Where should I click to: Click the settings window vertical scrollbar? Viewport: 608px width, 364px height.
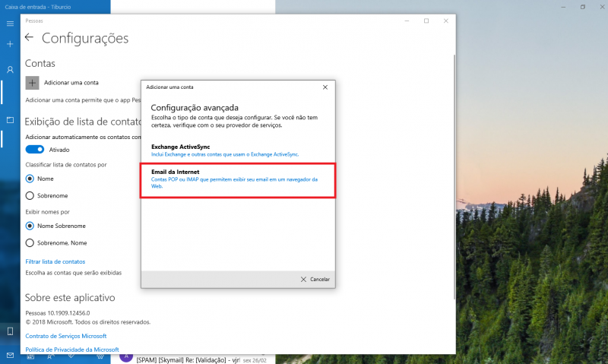(454, 176)
